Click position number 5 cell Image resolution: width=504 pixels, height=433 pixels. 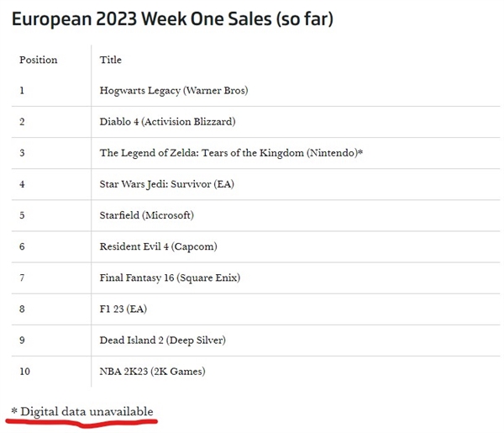pos(22,215)
